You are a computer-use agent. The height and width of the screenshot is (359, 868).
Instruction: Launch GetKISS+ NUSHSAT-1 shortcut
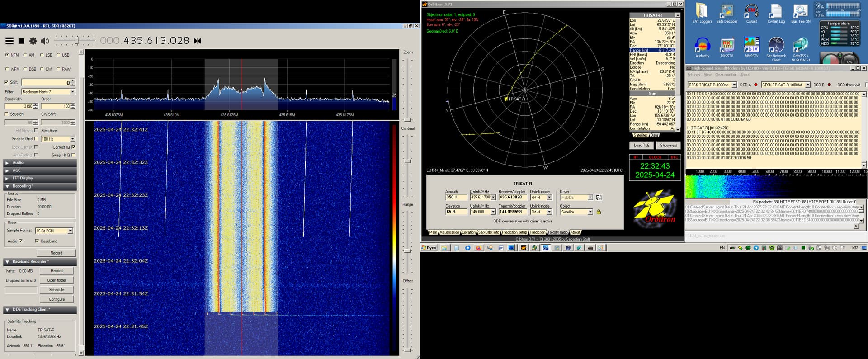pos(801,50)
